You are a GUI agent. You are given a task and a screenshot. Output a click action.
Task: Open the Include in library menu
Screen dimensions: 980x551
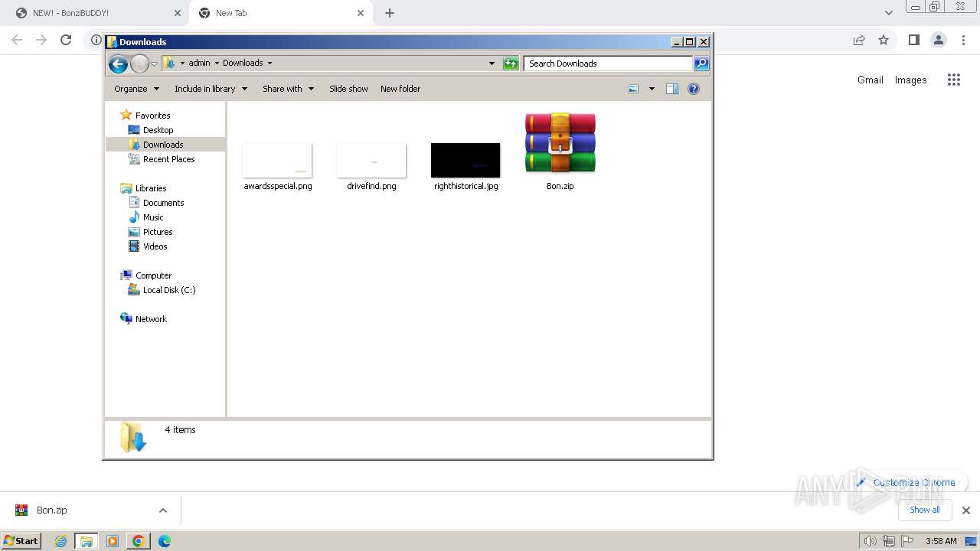click(211, 89)
